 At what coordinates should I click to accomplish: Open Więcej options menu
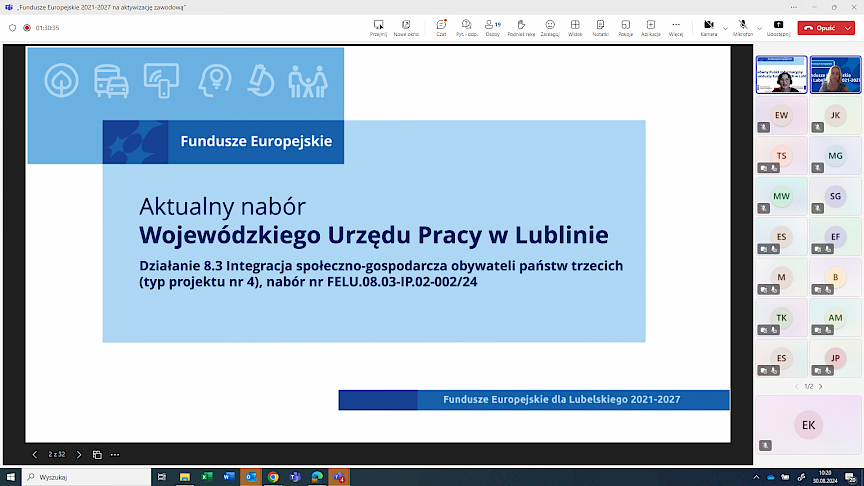676,28
